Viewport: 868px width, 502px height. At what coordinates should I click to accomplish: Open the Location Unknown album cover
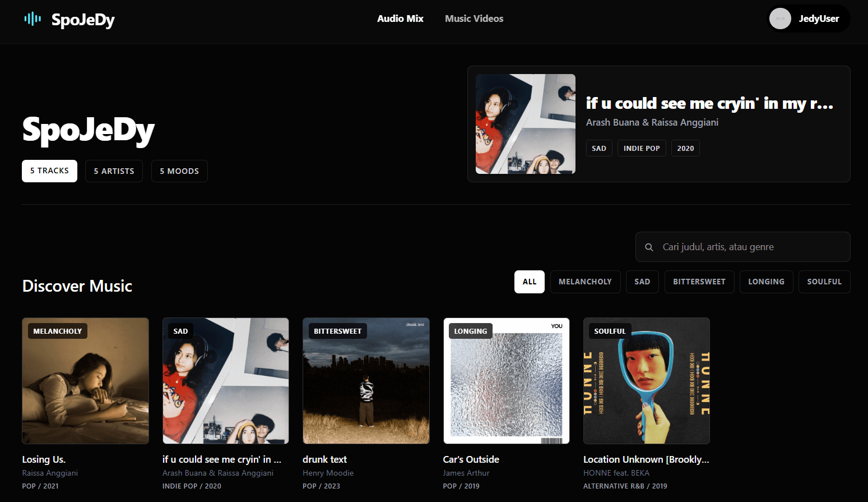pyautogui.click(x=647, y=381)
